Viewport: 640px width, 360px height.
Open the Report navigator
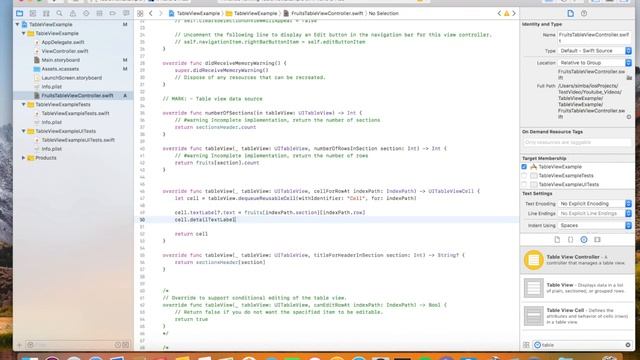tap(126, 13)
